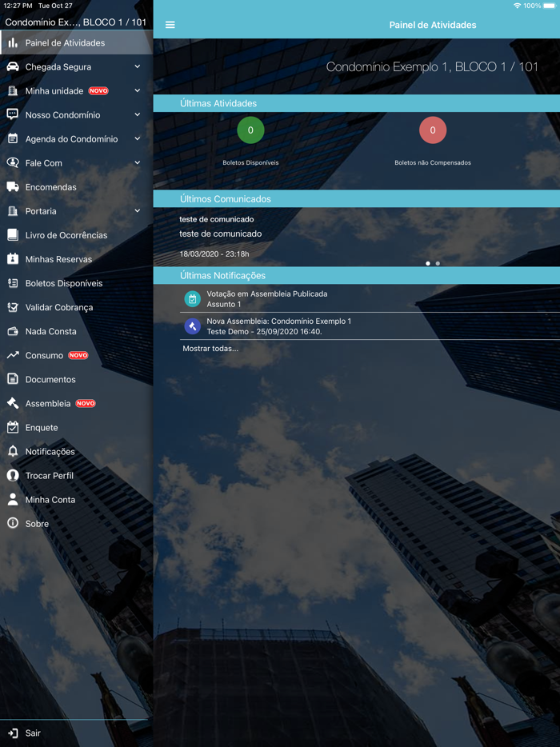This screenshot has height=747, width=560.
Task: Expand the Minha unidade chevron
Action: tap(138, 90)
